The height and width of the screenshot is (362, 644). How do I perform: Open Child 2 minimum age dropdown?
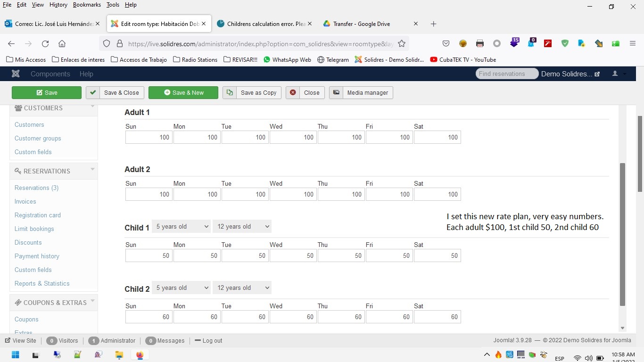coord(182,288)
